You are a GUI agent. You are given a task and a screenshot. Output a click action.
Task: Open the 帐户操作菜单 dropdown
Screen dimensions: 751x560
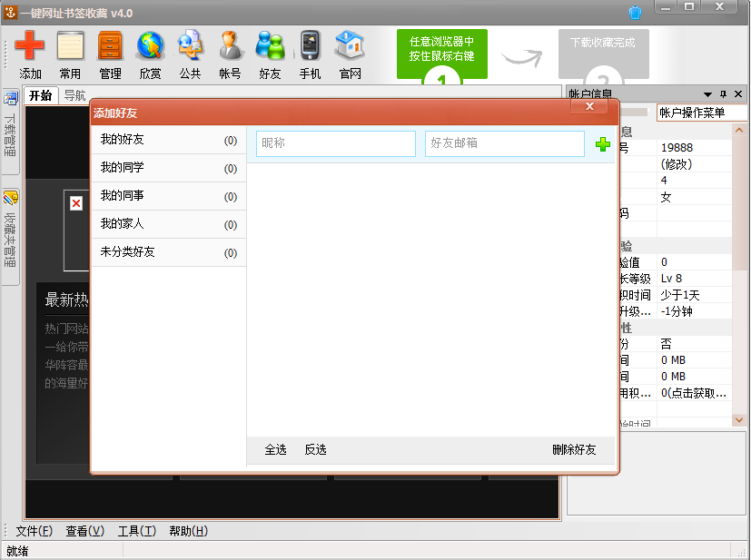pos(701,113)
